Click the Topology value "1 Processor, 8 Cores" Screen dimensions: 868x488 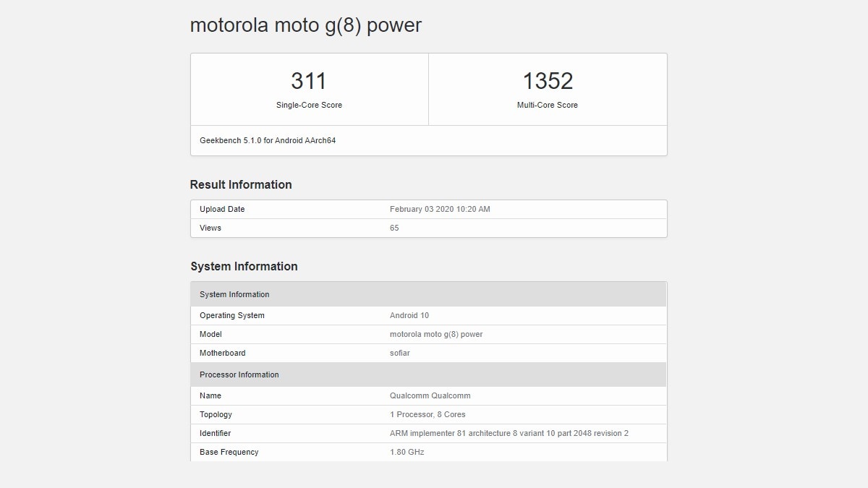pos(427,415)
